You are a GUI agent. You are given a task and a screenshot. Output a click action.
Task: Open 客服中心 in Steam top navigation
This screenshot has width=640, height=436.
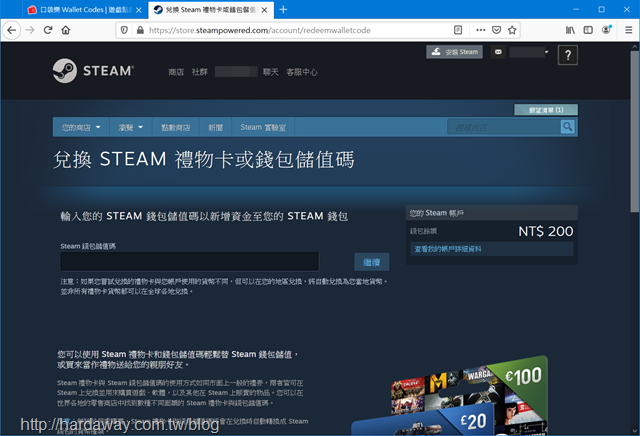click(302, 72)
